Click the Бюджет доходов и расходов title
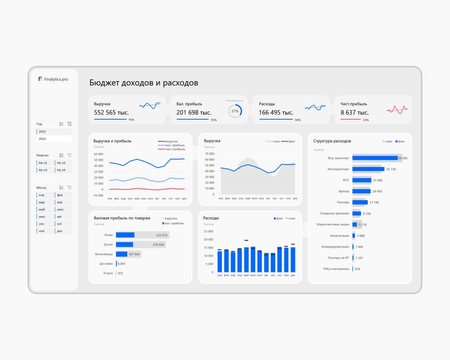This screenshot has width=450, height=360. point(144,83)
